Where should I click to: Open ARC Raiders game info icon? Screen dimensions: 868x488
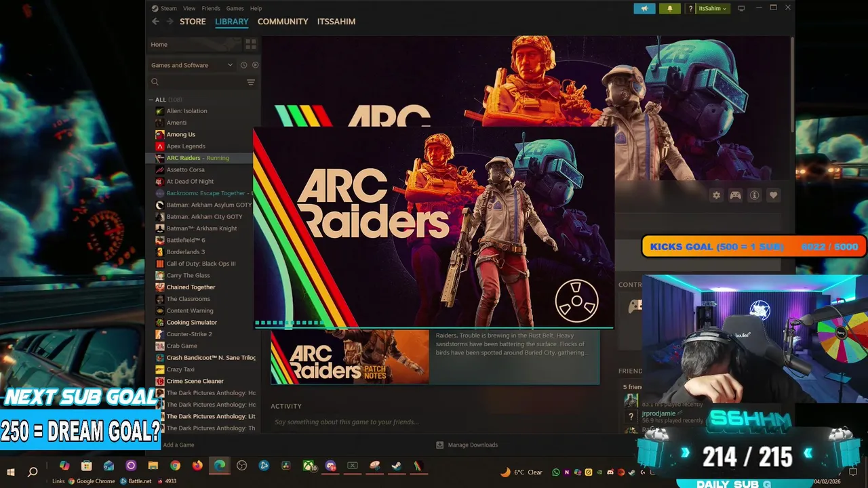point(754,195)
